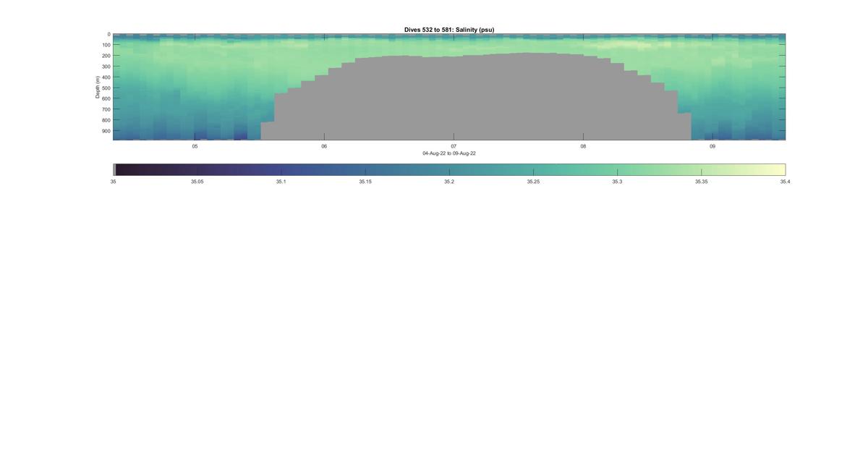Click the depth tick label "900"
Image resolution: width=868 pixels, height=450 pixels.
tap(106, 131)
